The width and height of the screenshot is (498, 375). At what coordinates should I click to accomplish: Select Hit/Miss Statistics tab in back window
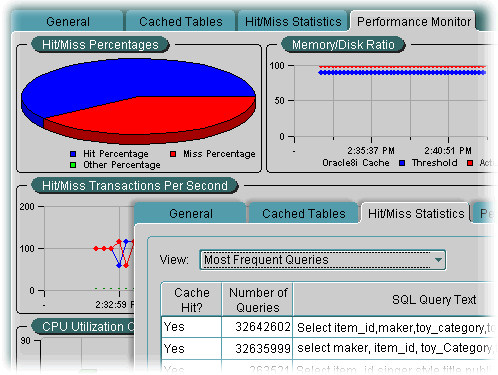(x=293, y=21)
